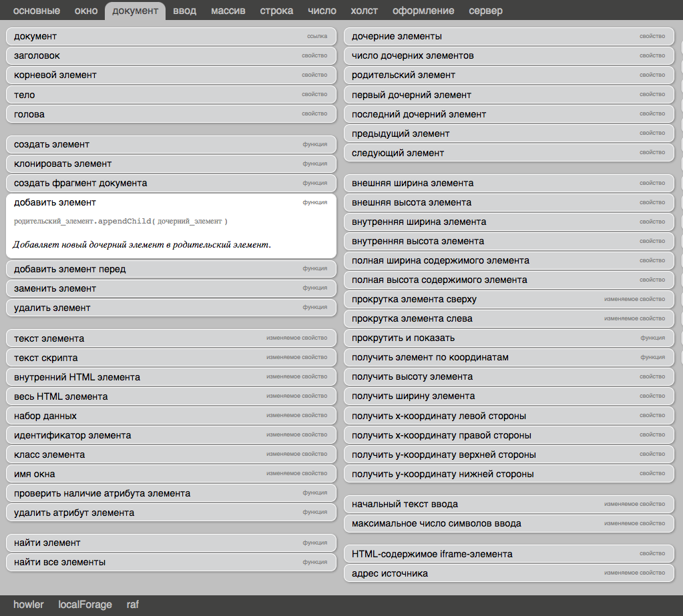Expand the внутренний HTML элемента property
Image resolution: width=683 pixels, height=616 pixels.
tap(171, 377)
